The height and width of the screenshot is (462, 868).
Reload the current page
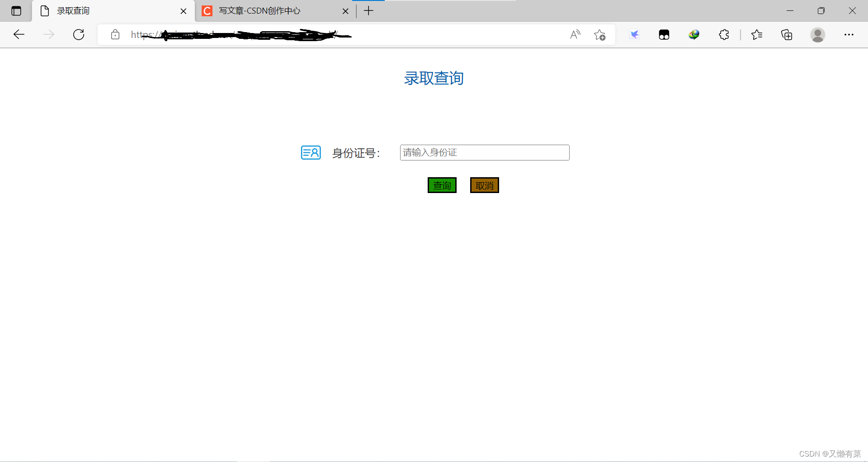click(79, 34)
